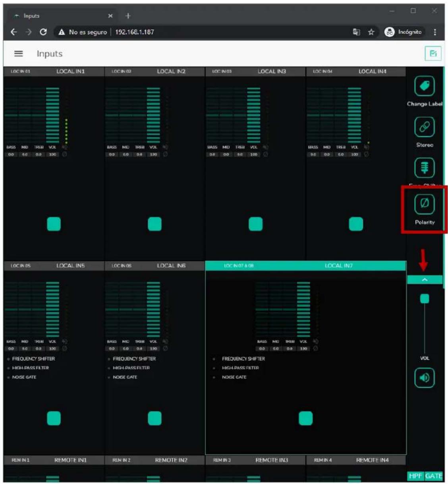Toggle the teal square on LOCAL IN3
Viewport: 448px width, 484px height.
(255, 224)
